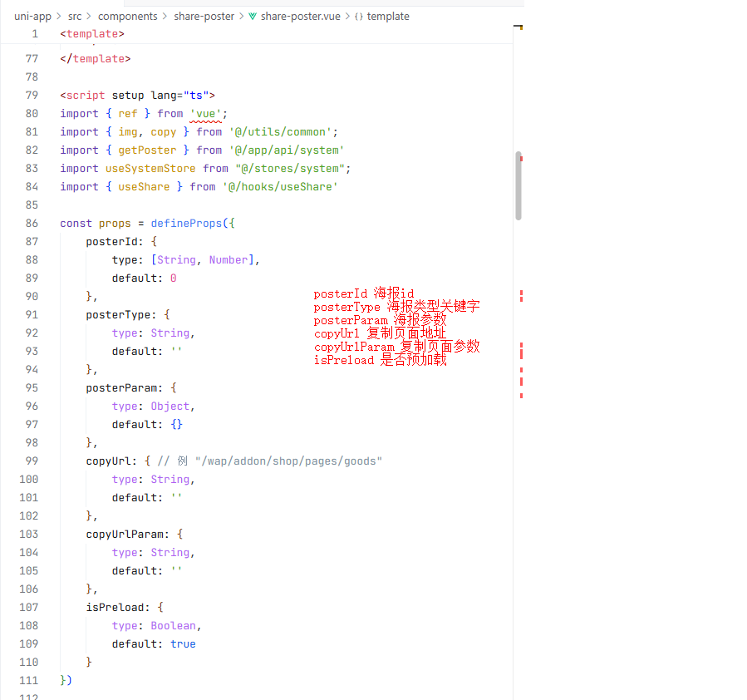Expand the components breadcrumb folder

click(x=127, y=17)
